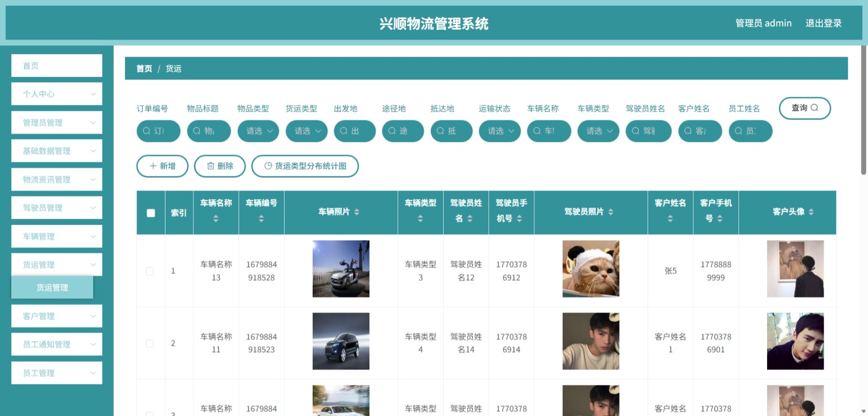Image resolution: width=868 pixels, height=416 pixels.
Task: Open the 运输状态 dropdown filter
Action: pyautogui.click(x=500, y=131)
